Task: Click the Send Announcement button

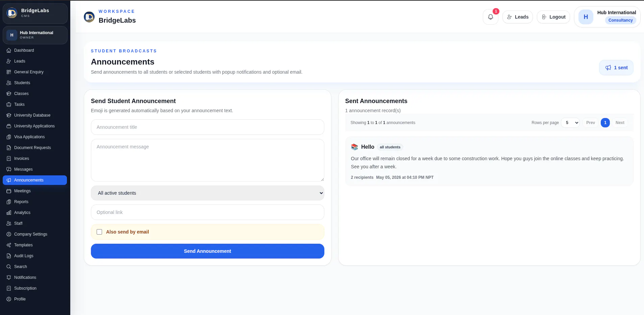Action: tap(207, 251)
